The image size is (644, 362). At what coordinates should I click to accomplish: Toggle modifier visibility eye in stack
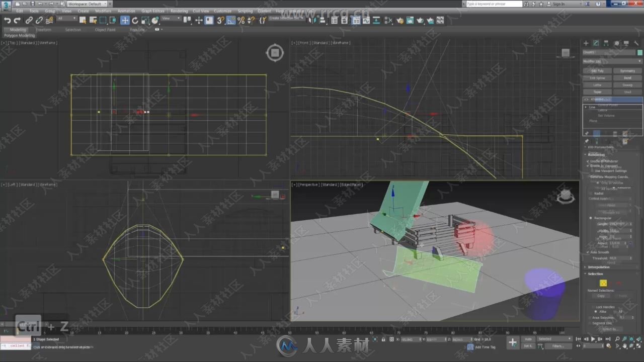[x=586, y=100]
